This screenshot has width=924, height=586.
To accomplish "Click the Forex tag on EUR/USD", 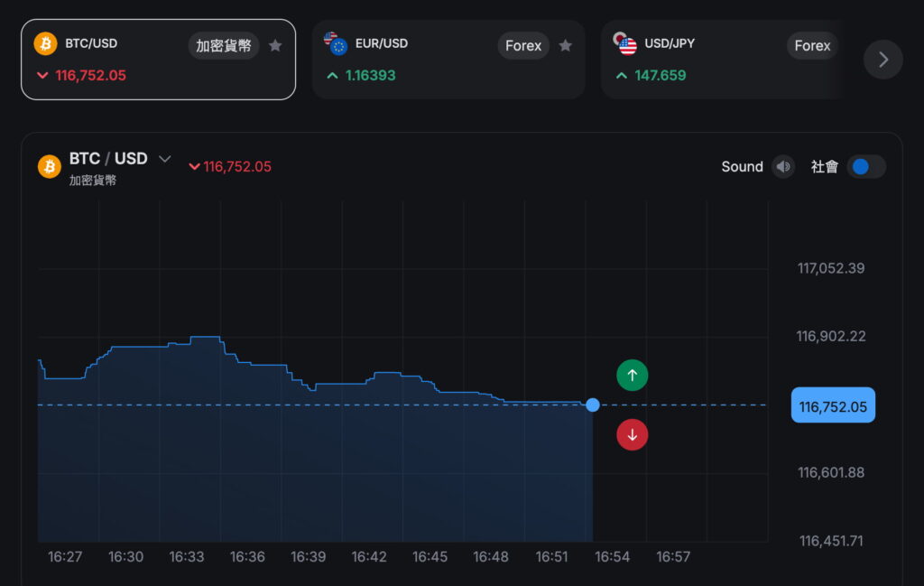I will click(523, 46).
